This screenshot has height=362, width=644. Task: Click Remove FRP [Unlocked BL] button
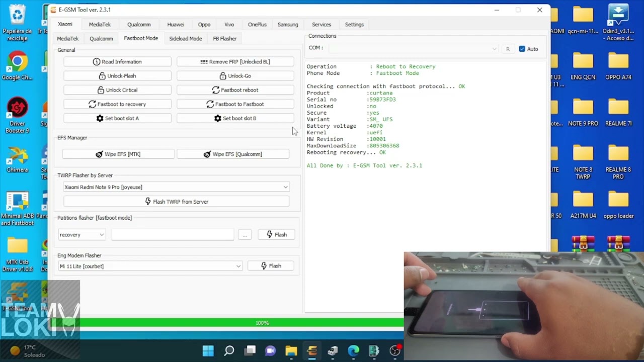tap(235, 62)
